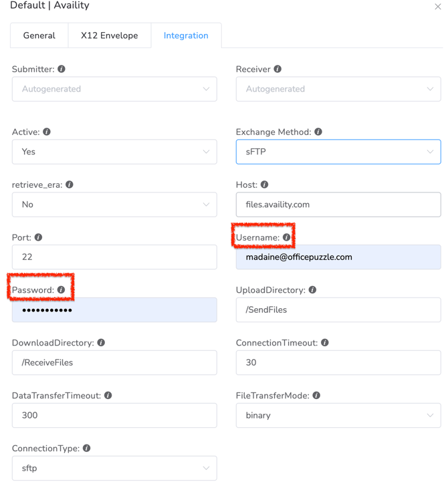
Task: Expand the Exchange Method sFTP dropdown
Action: 338,152
